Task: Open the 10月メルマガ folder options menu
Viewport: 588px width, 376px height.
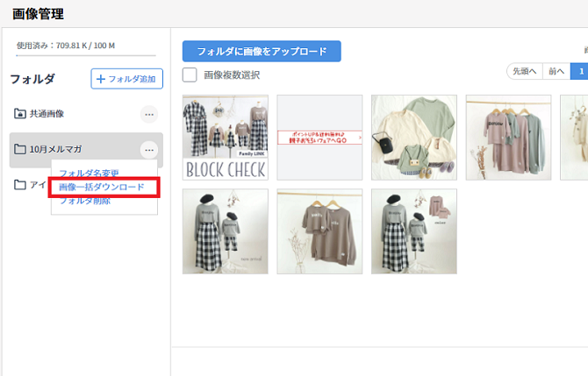Action: click(x=149, y=150)
